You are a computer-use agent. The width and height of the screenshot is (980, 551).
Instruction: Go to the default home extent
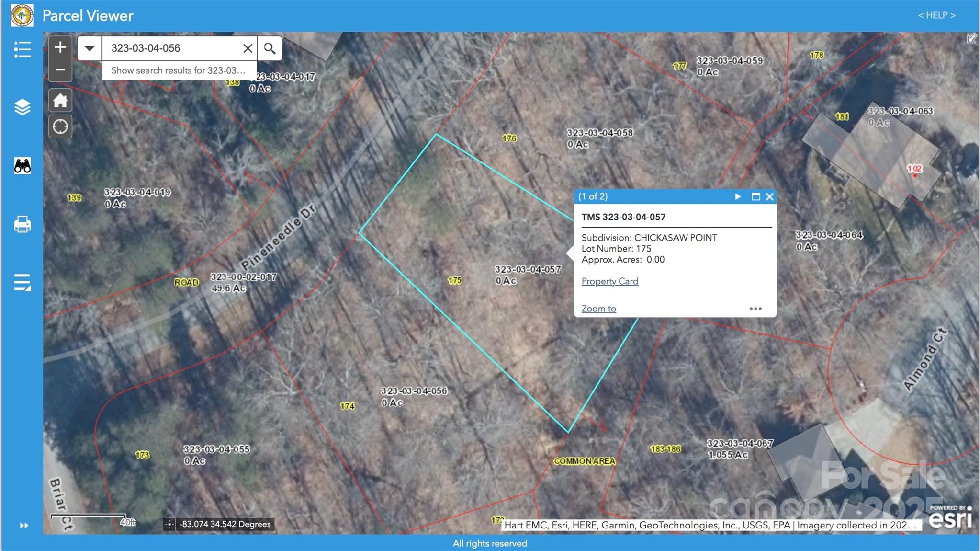coord(60,101)
